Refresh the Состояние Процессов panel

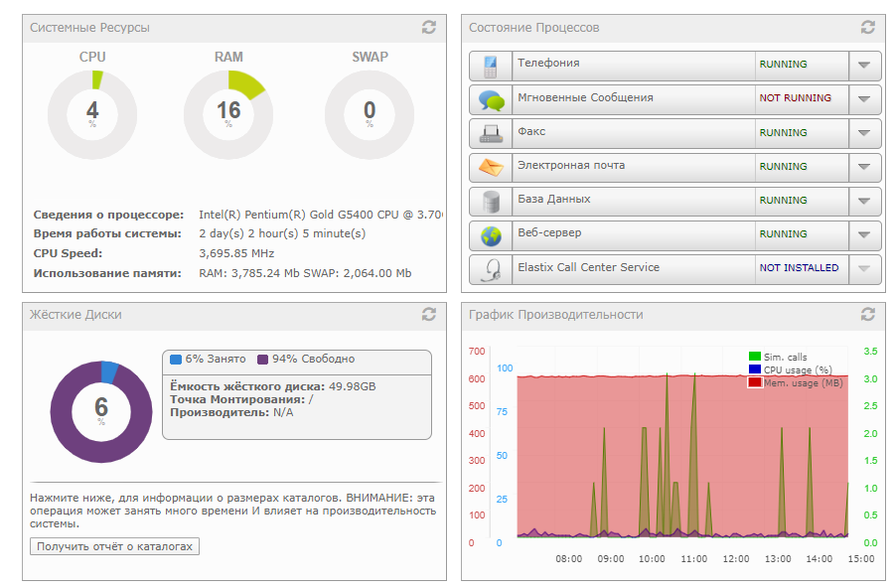[868, 28]
